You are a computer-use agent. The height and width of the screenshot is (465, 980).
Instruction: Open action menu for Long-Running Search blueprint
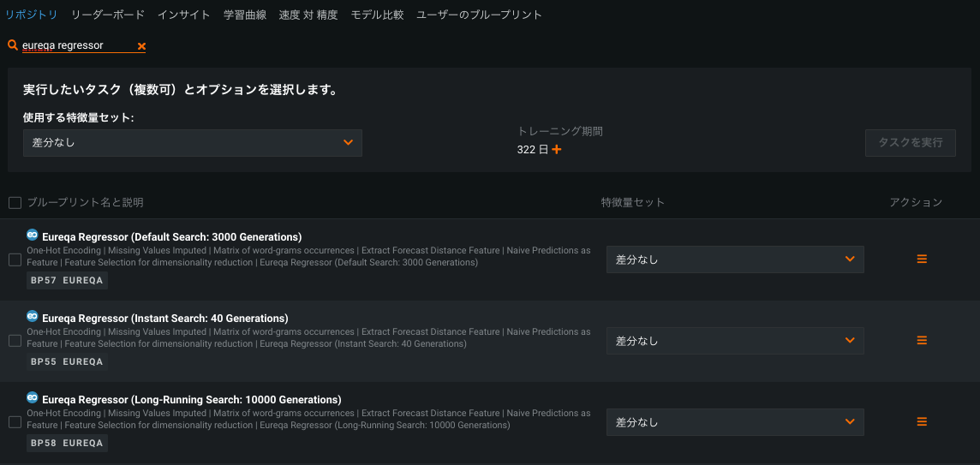click(x=921, y=422)
